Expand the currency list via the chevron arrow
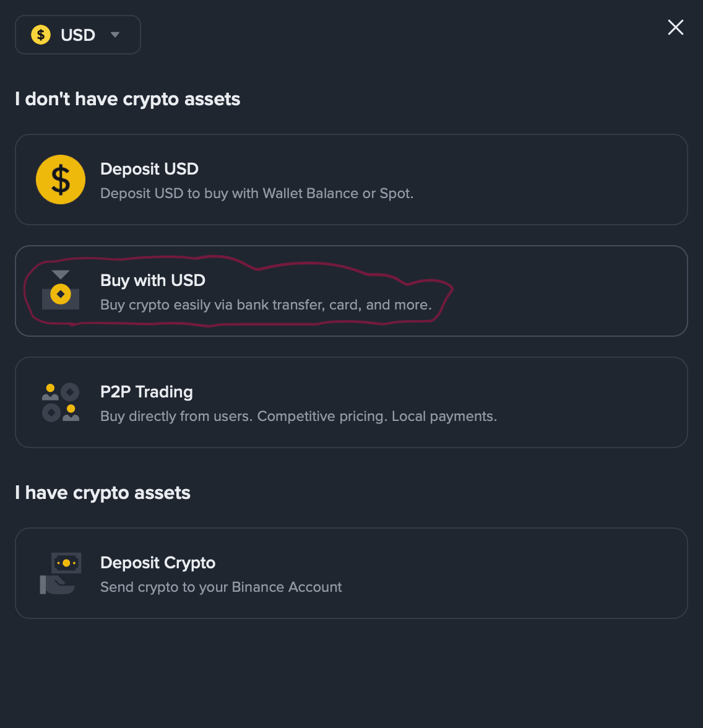 tap(115, 35)
